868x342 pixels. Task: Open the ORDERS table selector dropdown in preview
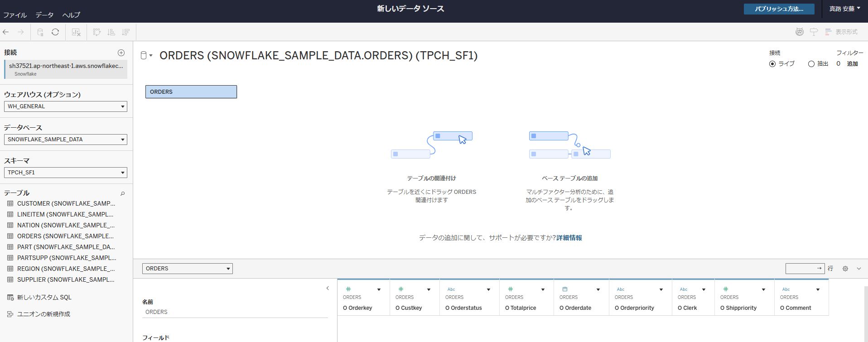click(x=188, y=269)
